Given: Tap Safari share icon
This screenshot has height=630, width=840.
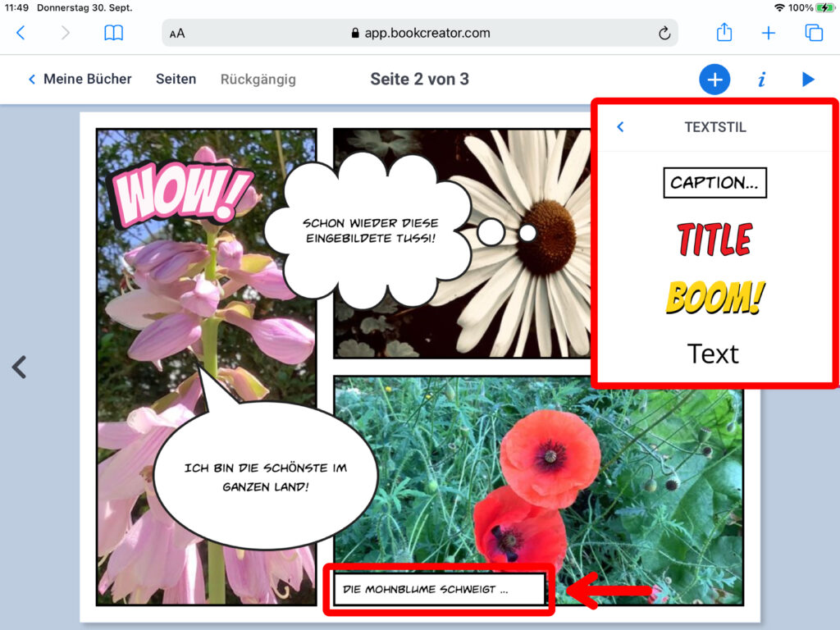Looking at the screenshot, I should (x=724, y=33).
